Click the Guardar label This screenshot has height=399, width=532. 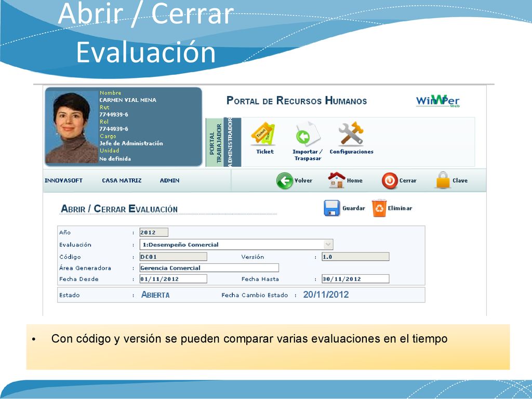coord(353,208)
